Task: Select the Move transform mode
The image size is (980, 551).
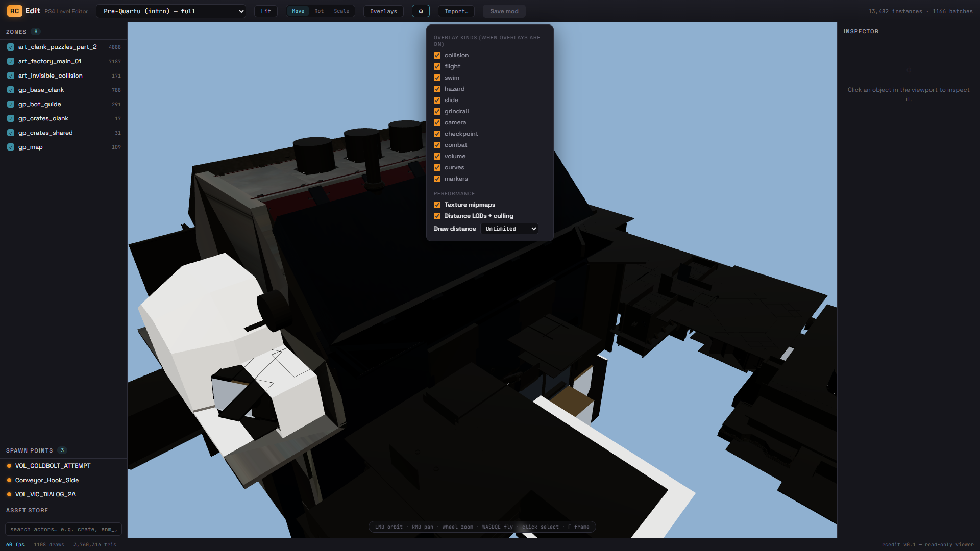Action: point(298,11)
